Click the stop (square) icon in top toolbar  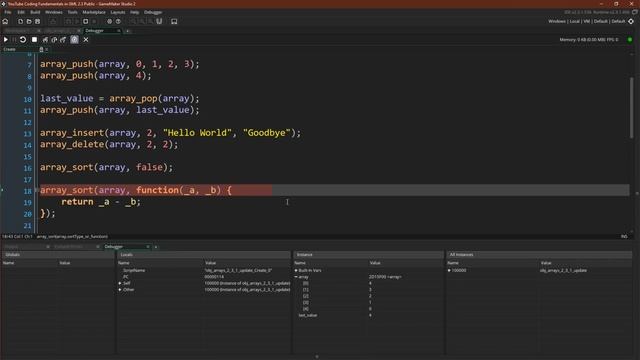pyautogui.click(x=85, y=21)
